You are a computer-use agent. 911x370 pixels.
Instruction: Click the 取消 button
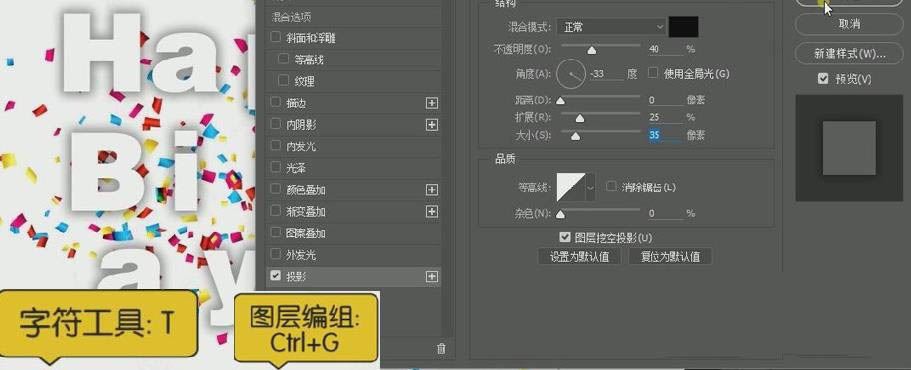849,24
